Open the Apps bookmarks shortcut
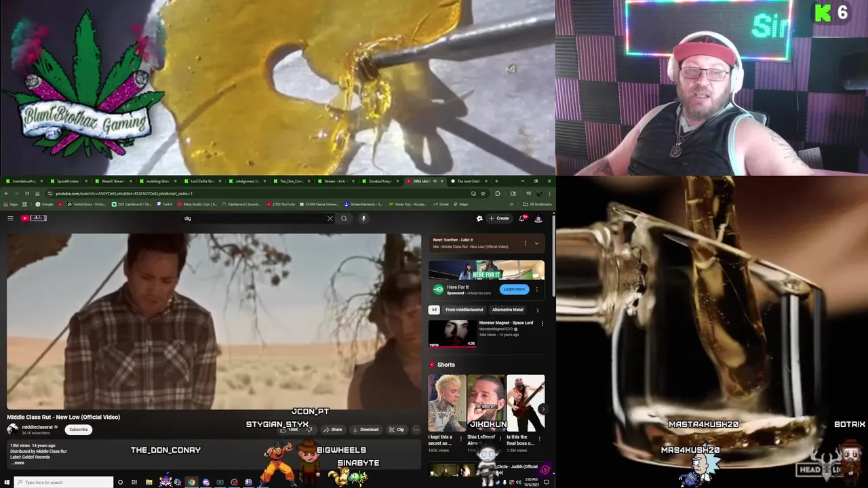Screen dimensions: 868x488 click(x=11, y=204)
